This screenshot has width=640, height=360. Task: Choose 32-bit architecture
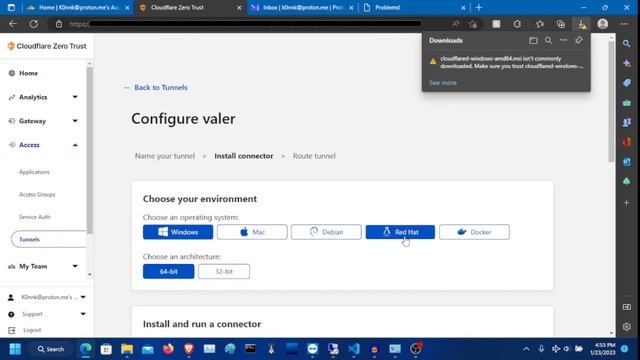click(x=224, y=271)
